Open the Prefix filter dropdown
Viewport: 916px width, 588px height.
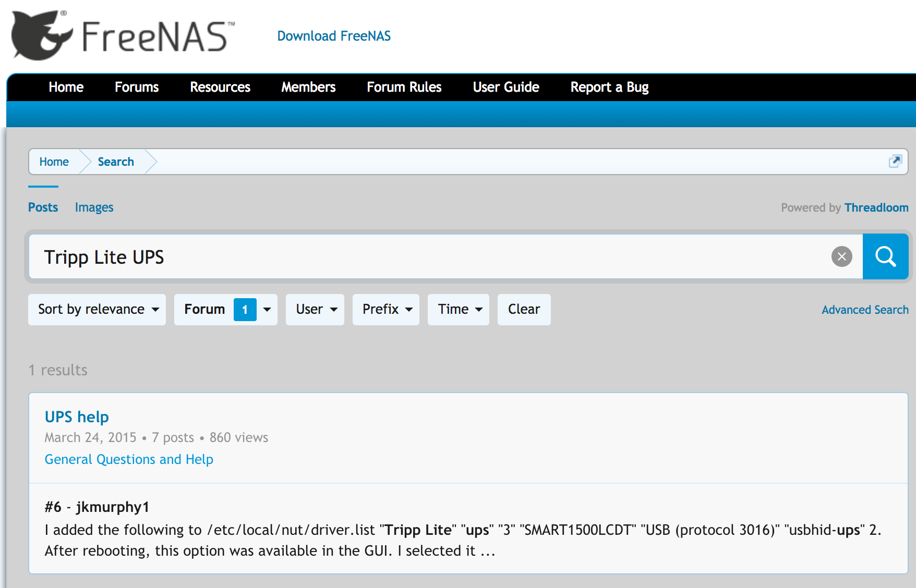click(x=386, y=310)
